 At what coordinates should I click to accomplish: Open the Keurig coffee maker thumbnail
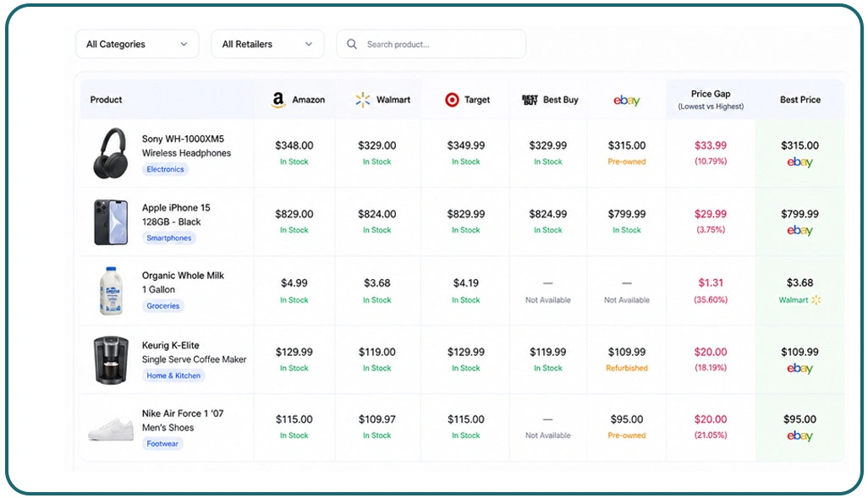pyautogui.click(x=111, y=359)
